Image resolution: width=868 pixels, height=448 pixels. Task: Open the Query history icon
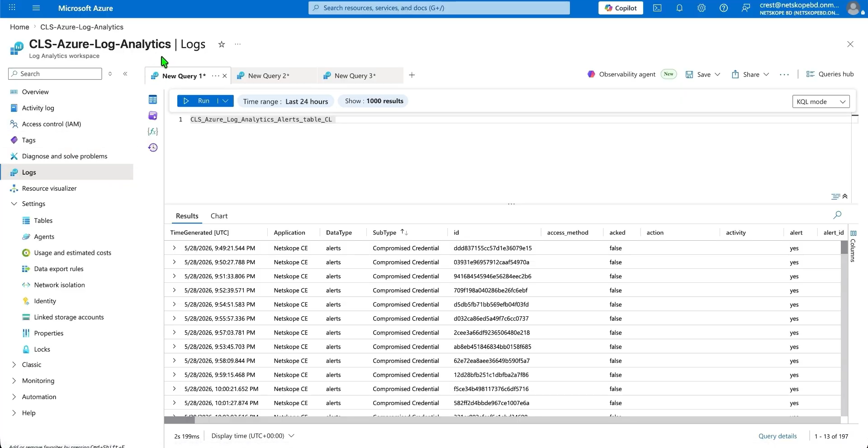(153, 148)
